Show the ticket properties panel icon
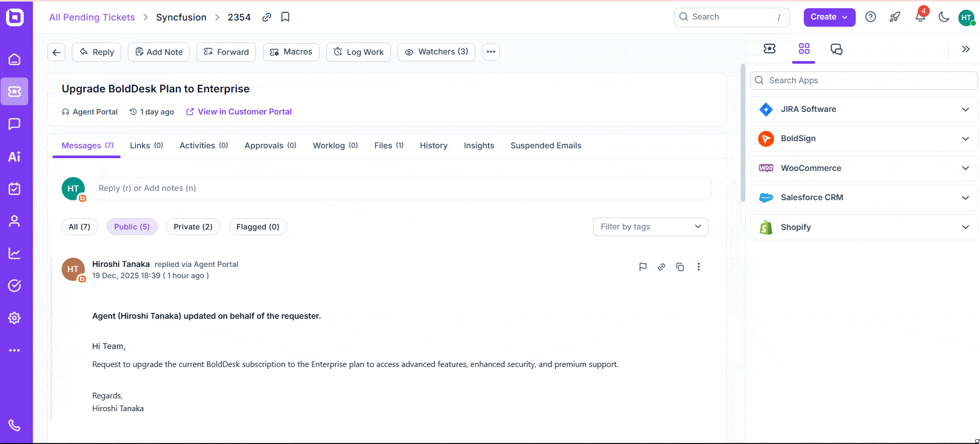 click(770, 49)
